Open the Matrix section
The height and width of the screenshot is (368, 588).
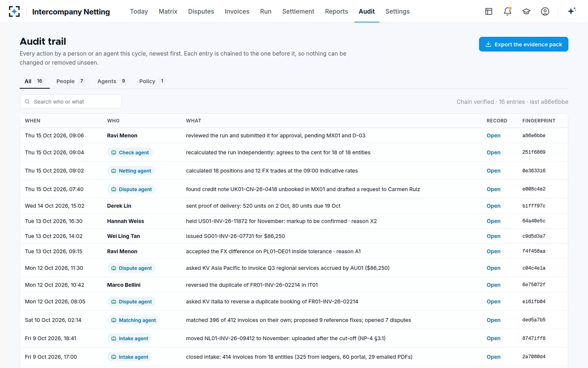168,11
